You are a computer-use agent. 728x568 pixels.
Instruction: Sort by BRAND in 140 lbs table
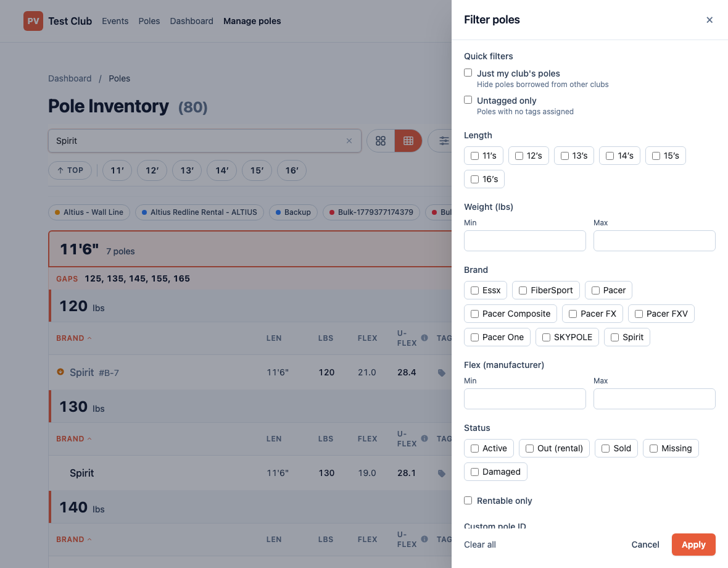coord(74,539)
